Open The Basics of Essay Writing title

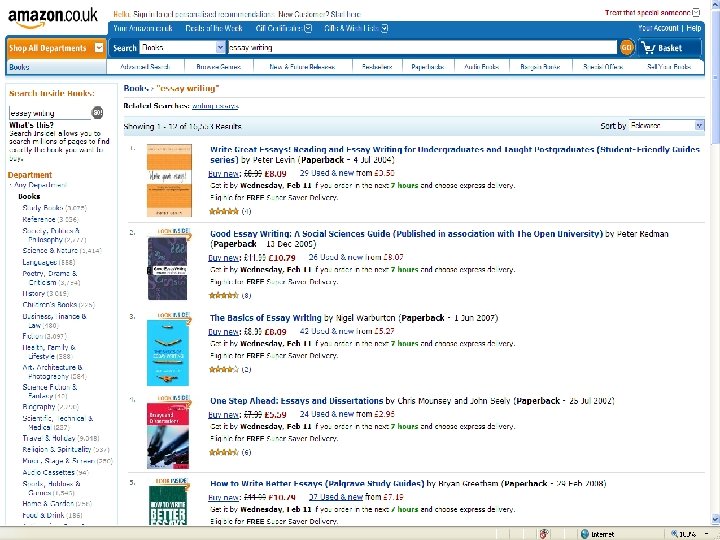tap(265, 318)
